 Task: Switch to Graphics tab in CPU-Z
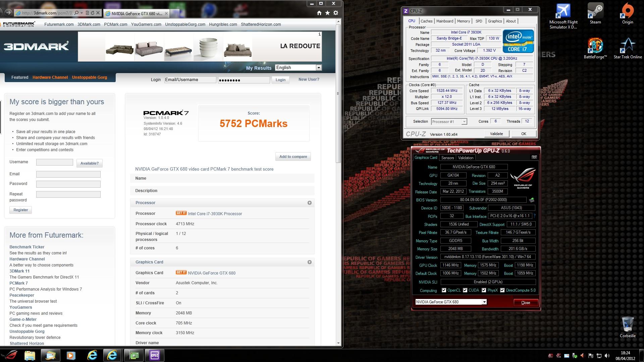495,21
